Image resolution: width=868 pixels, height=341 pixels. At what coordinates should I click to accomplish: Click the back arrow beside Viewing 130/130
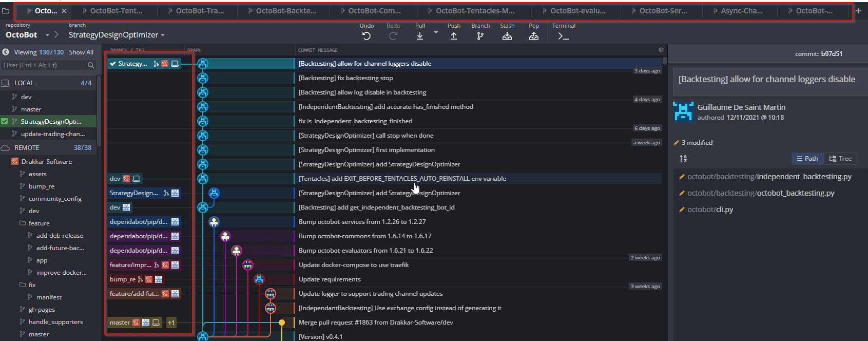pos(6,52)
